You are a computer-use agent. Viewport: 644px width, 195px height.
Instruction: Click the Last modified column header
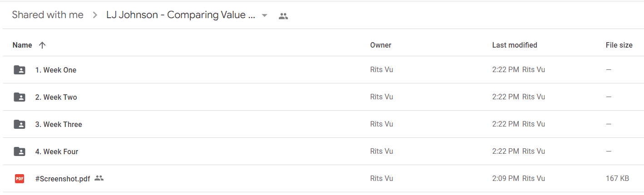(x=515, y=45)
